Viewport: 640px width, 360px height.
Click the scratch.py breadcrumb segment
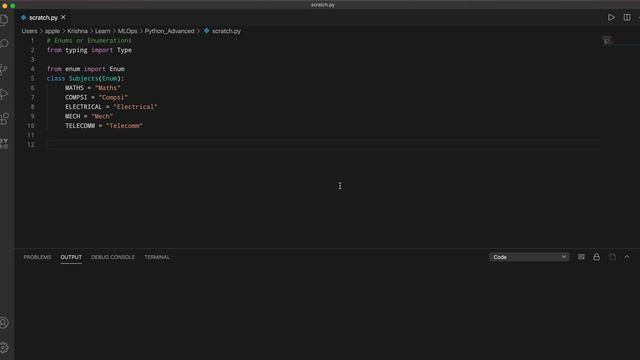227,31
